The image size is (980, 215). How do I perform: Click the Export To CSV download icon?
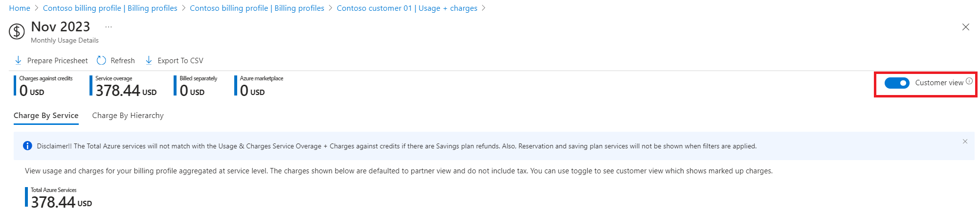point(149,60)
